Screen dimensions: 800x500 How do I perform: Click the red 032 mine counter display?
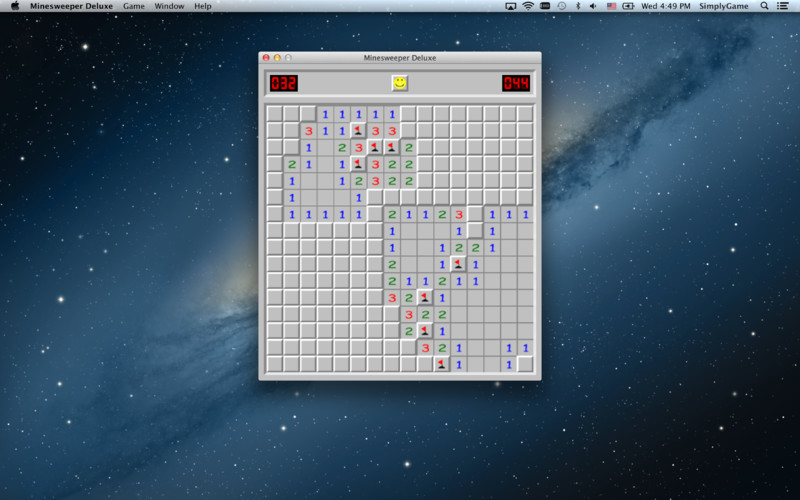284,83
